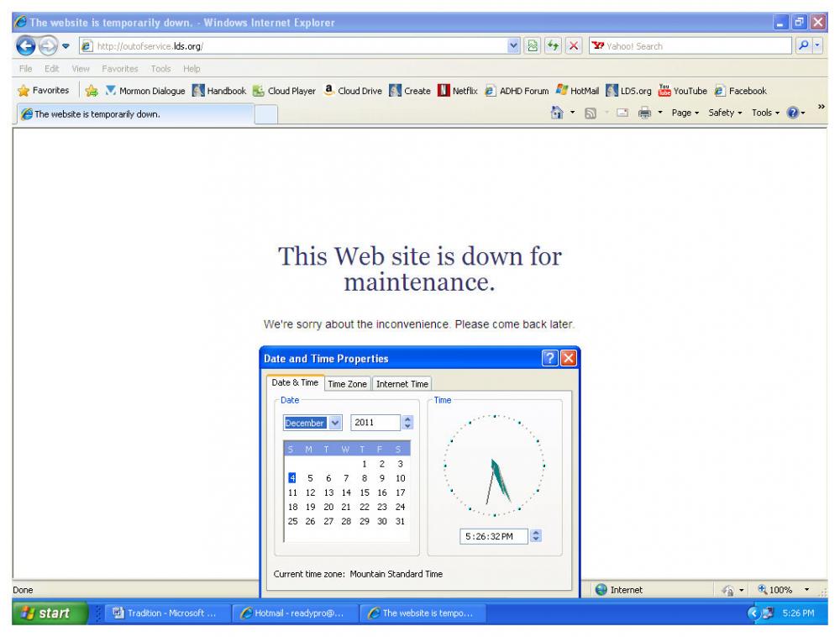The width and height of the screenshot is (840, 637).
Task: Click the year field showing 2011
Action: (x=375, y=422)
